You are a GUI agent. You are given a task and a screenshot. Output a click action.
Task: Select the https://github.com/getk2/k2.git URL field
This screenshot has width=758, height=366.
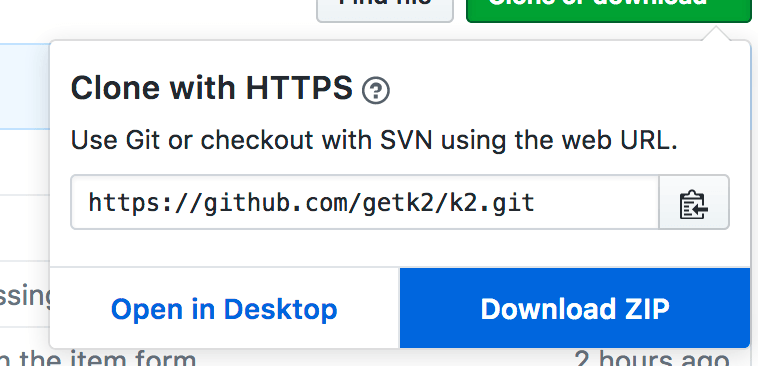click(365, 202)
